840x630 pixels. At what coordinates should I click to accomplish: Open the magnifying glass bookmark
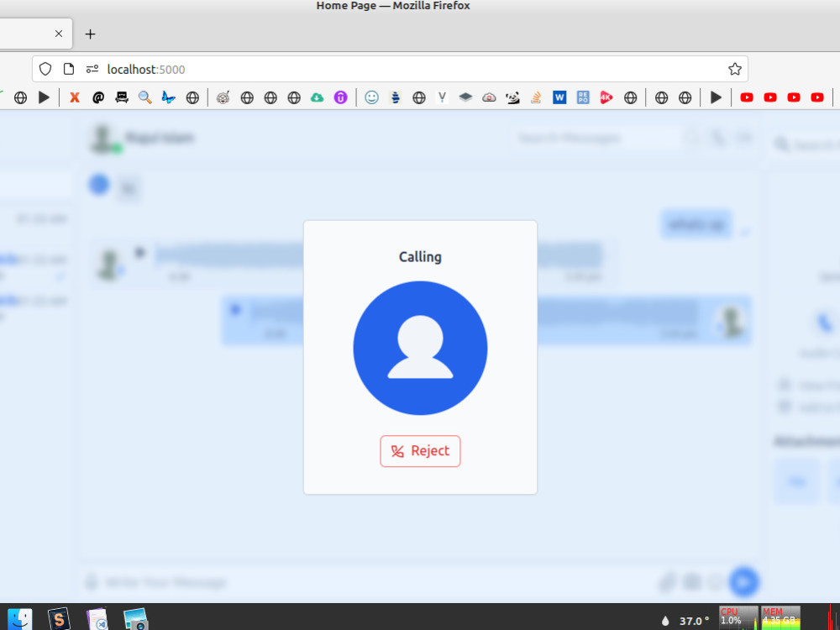(145, 97)
